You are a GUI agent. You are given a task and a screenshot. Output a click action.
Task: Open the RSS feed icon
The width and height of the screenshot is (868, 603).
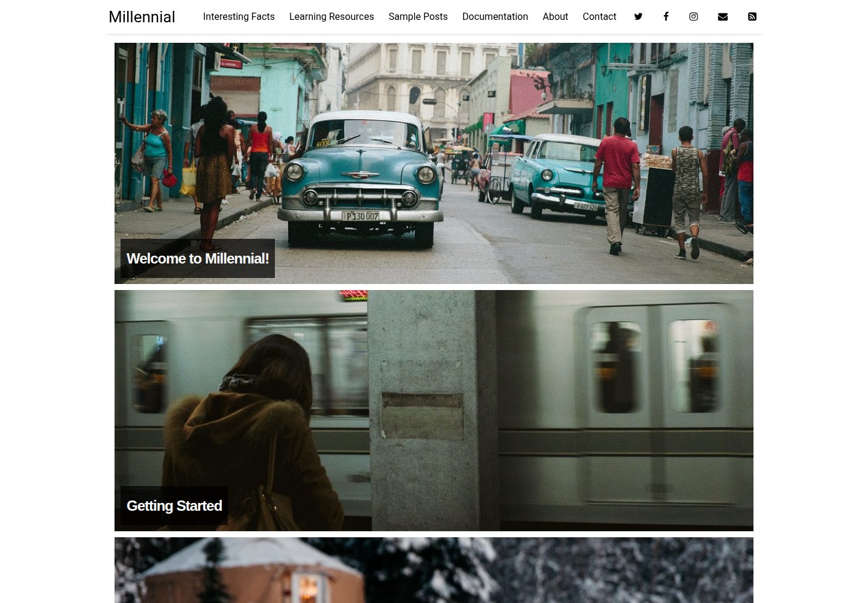click(x=752, y=17)
